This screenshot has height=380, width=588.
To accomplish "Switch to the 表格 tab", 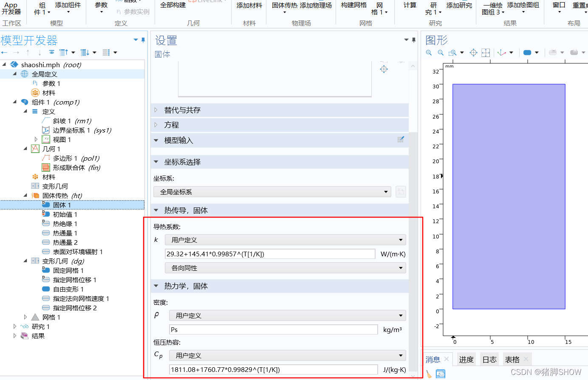I will [x=512, y=360].
